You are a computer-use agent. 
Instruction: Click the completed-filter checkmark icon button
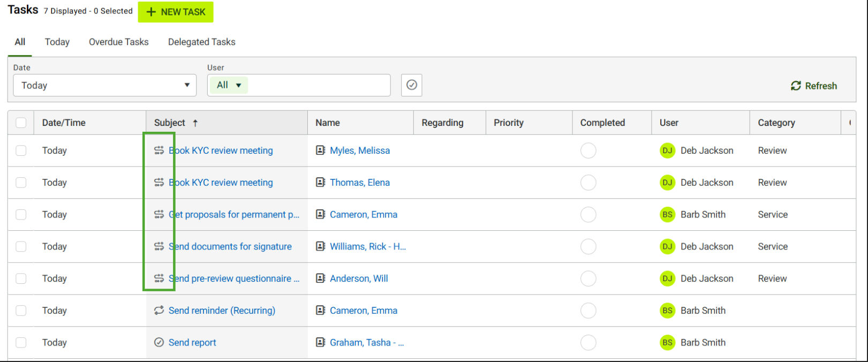tap(412, 85)
